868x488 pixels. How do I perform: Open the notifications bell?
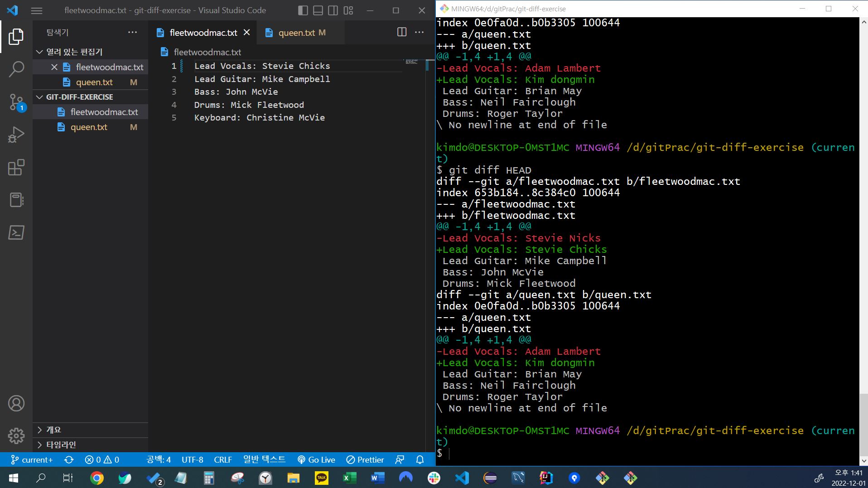click(420, 459)
